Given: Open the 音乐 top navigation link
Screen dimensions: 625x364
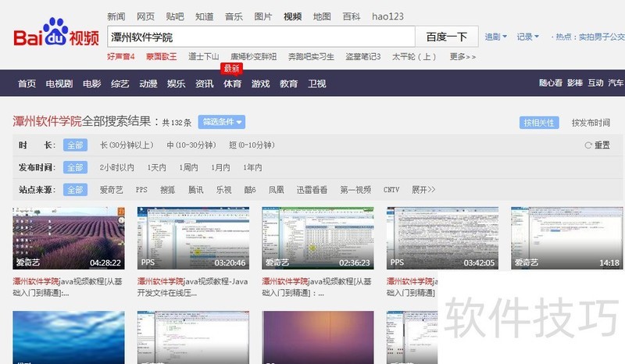Looking at the screenshot, I should click(234, 16).
